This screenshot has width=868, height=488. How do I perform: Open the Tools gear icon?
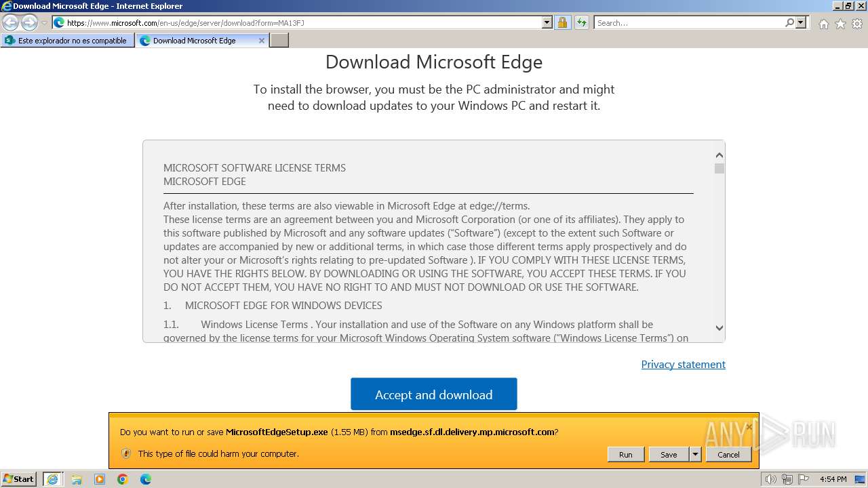click(x=857, y=24)
